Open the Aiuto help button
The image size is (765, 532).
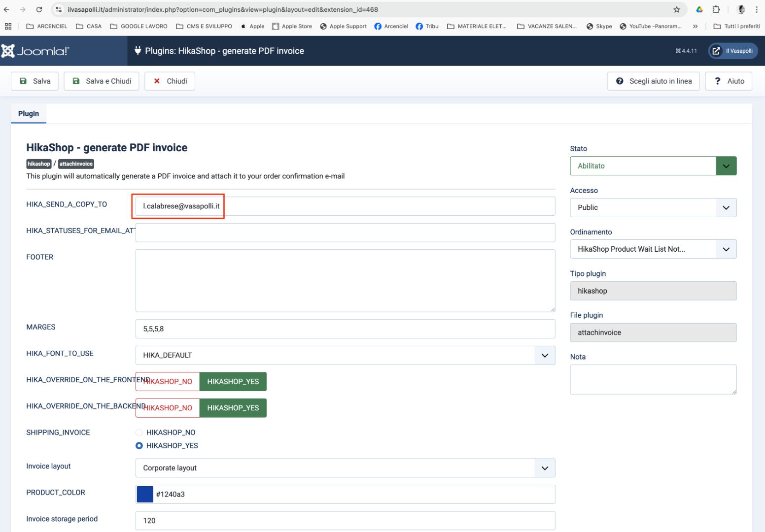pos(729,81)
